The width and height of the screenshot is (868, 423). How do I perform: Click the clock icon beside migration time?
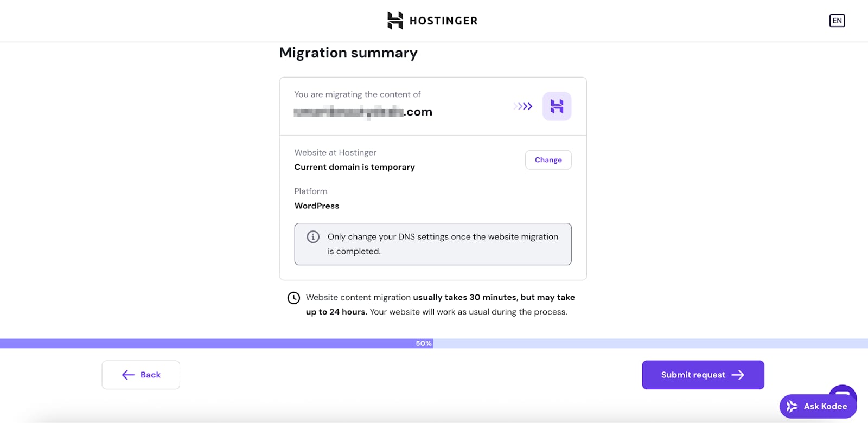click(293, 298)
